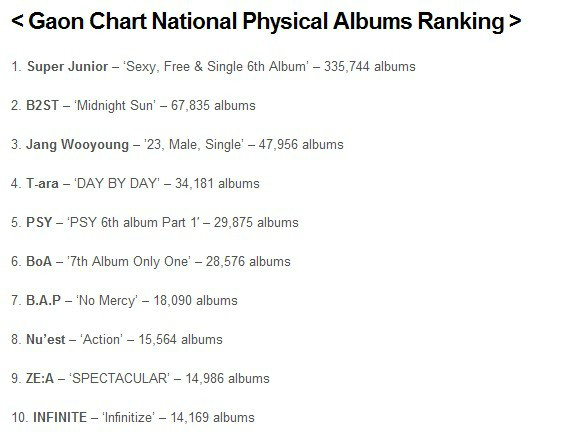Select the PSY artist name
The image size is (588, 442).
pos(39,223)
